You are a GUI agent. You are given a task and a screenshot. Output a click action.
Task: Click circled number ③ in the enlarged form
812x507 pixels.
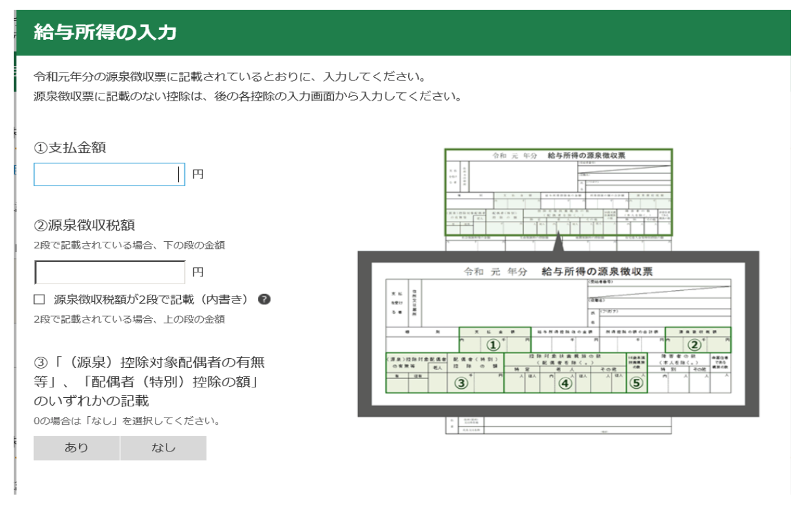pos(462,383)
